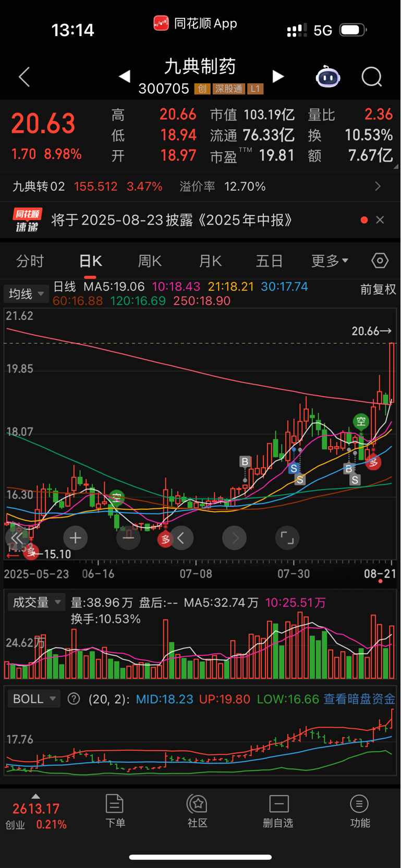The width and height of the screenshot is (401, 868).
Task: Tap turnover rate 10.53%
Action: pos(369,135)
